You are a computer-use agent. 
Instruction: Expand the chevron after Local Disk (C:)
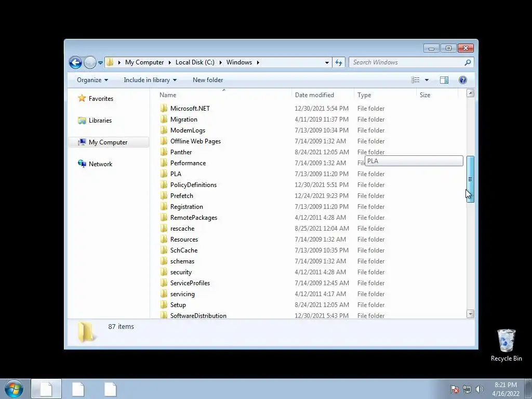point(220,62)
